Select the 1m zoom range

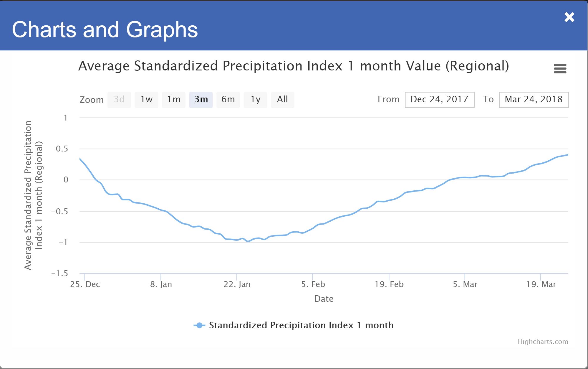(x=174, y=100)
